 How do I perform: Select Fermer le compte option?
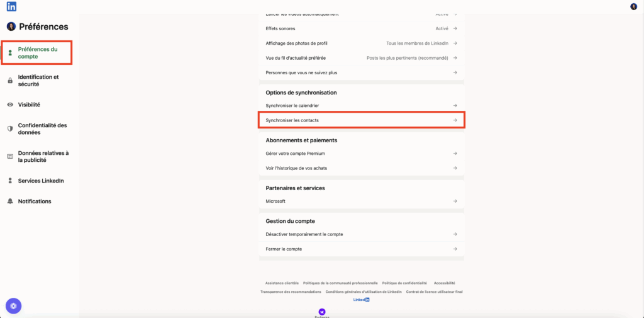point(361,249)
